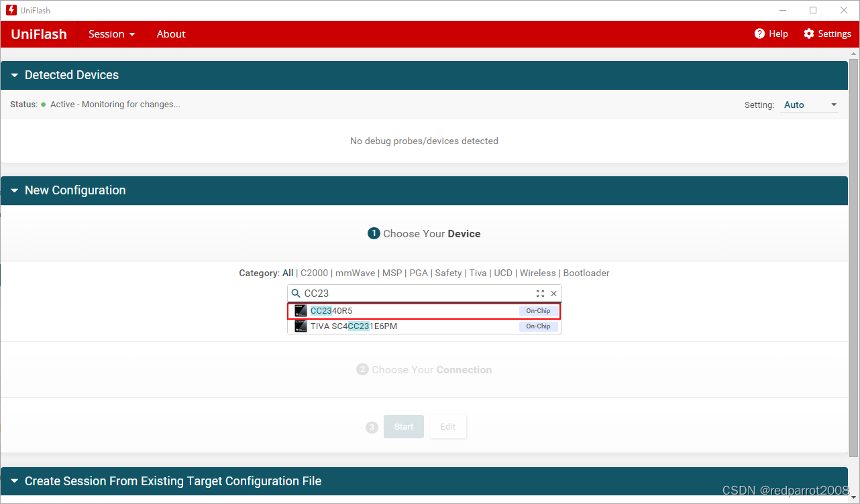Click On-Chip badge for TIVA SC4CC231E6PM

point(538,326)
